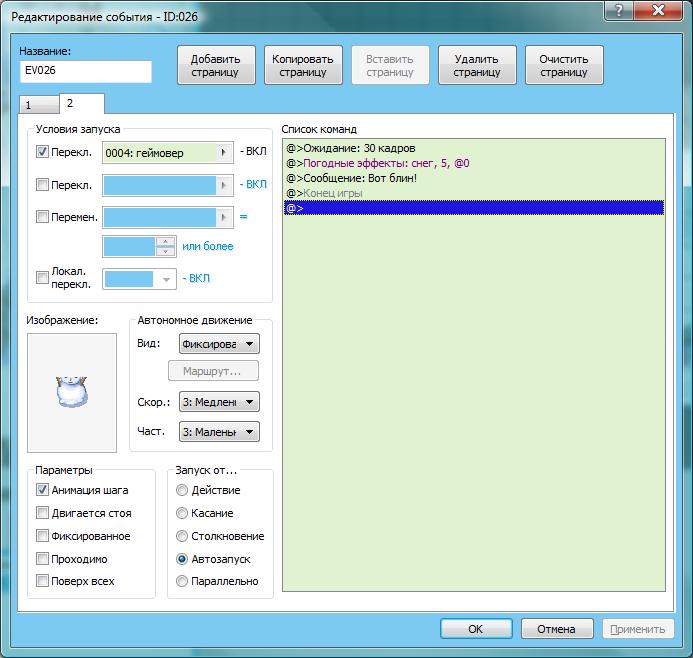
Task: Enable the Перемен. variable condition checkbox
Action: (x=42, y=217)
